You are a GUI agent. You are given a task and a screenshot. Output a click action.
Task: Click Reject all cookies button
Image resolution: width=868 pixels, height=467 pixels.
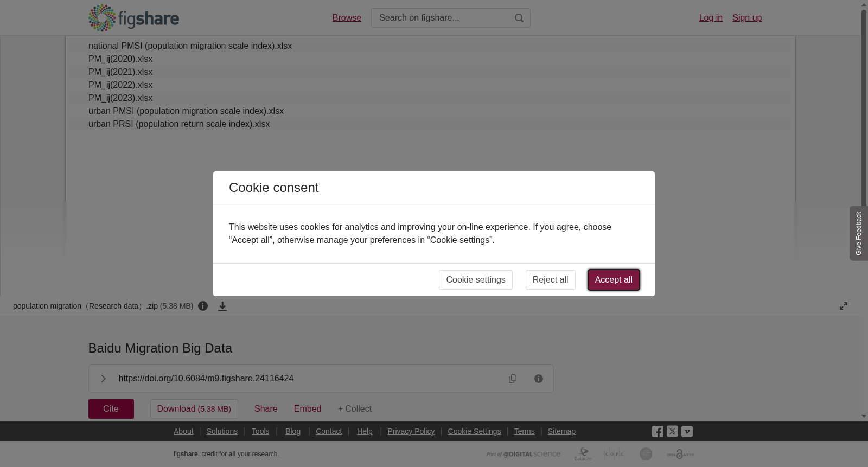coord(550,280)
